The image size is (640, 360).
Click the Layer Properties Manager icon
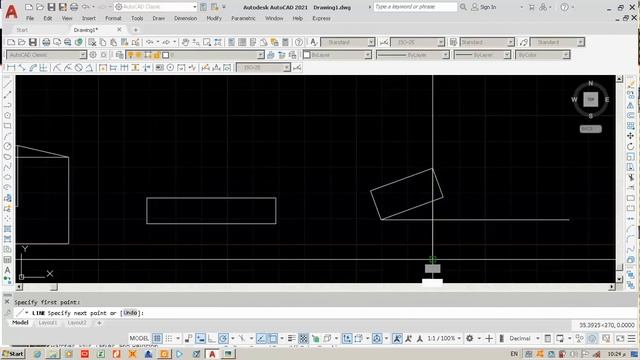point(119,55)
